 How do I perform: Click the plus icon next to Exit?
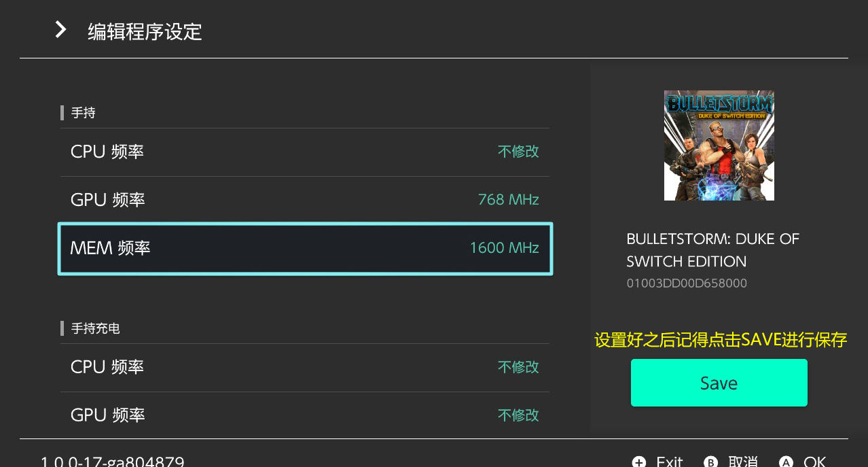click(639, 462)
